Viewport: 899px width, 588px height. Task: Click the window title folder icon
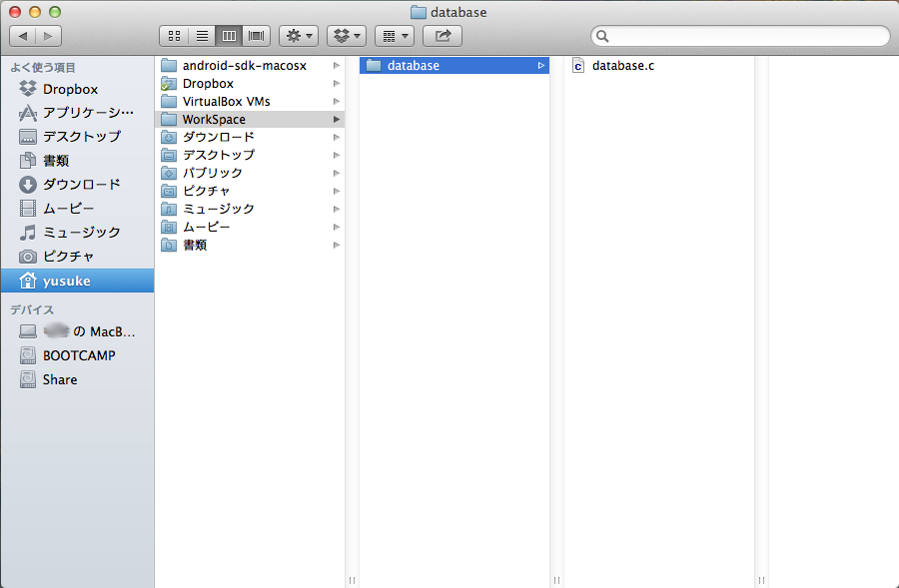[419, 12]
